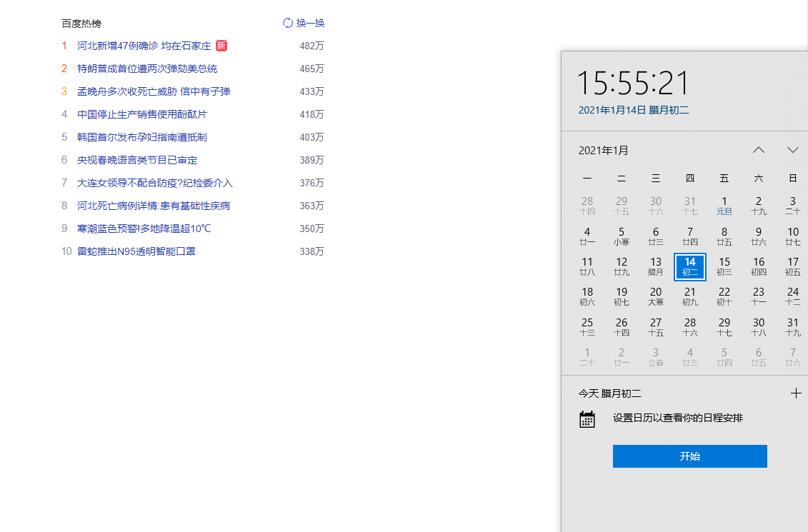Select January 3 二十 in the calendar

point(792,206)
